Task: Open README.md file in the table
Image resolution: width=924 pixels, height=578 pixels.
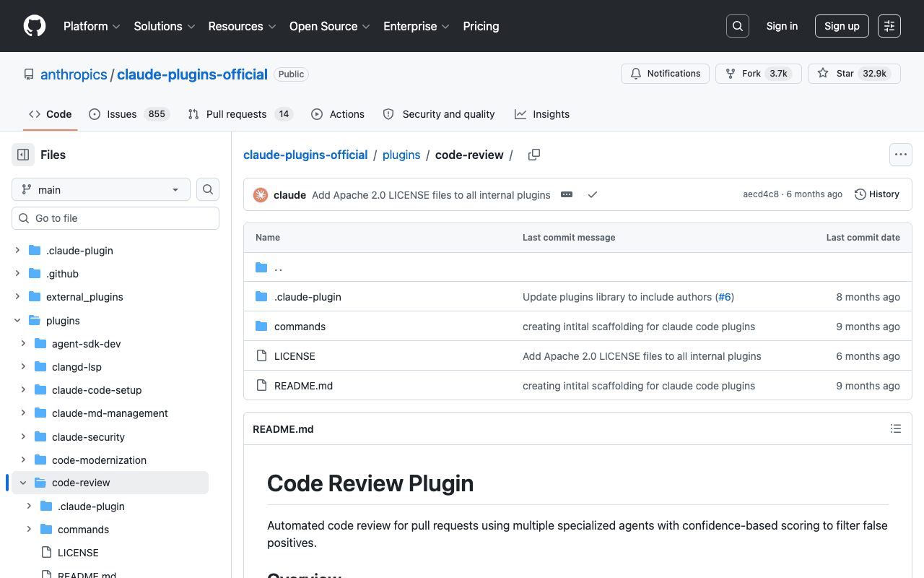Action: 303,386
